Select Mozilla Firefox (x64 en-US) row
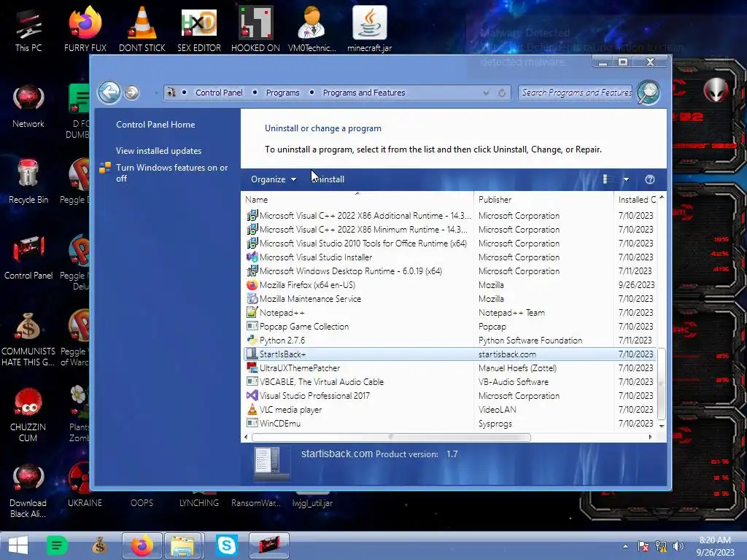Image resolution: width=747 pixels, height=560 pixels. (449, 285)
